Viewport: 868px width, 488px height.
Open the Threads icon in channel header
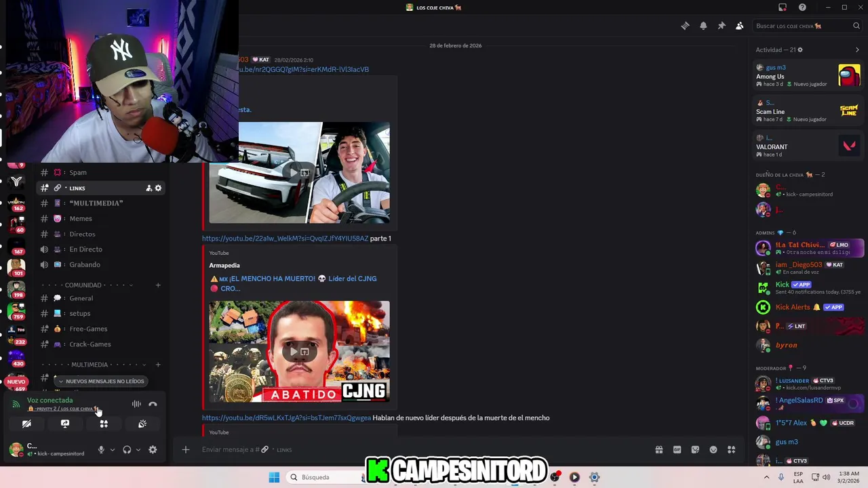pyautogui.click(x=685, y=26)
